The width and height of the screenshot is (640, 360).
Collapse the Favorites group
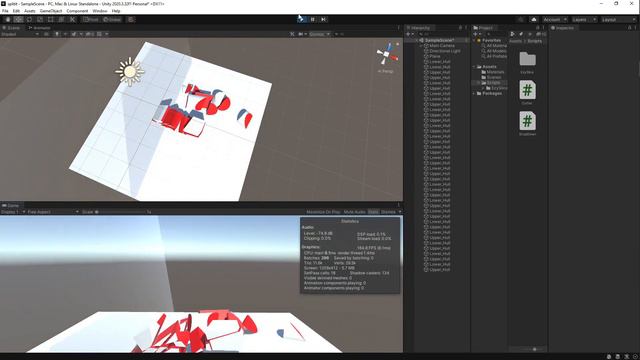point(475,40)
